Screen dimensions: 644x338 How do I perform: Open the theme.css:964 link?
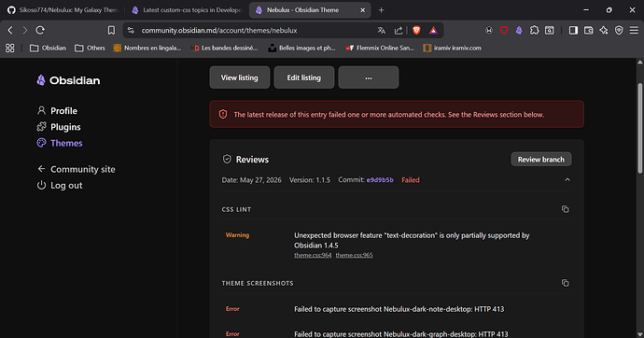point(313,255)
